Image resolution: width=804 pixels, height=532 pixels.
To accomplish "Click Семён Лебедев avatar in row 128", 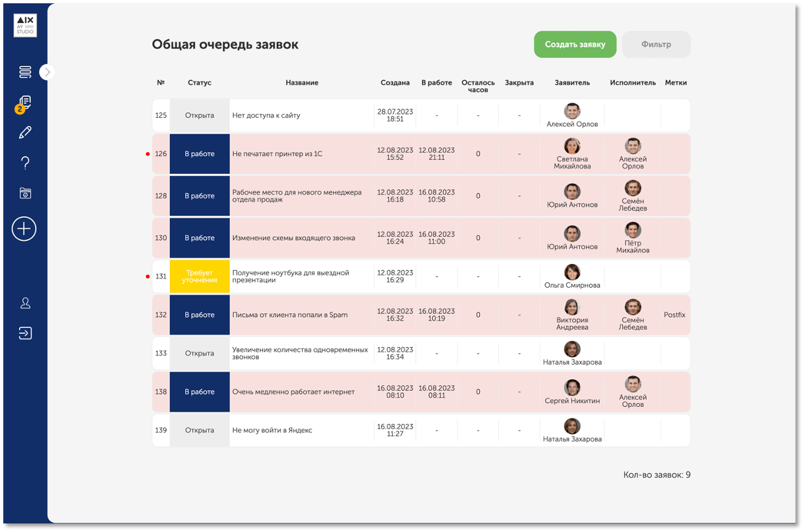I will [x=633, y=188].
